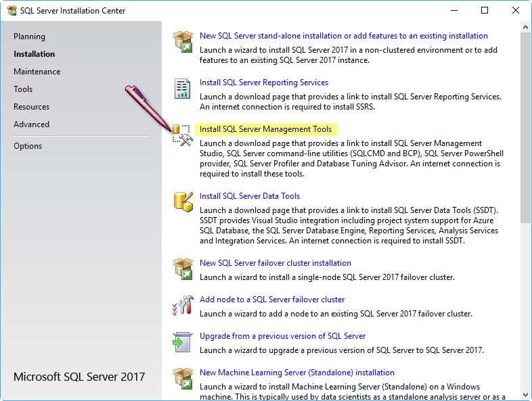Click the Reporting Services report icon
This screenshot has width=532, height=401.
183,89
